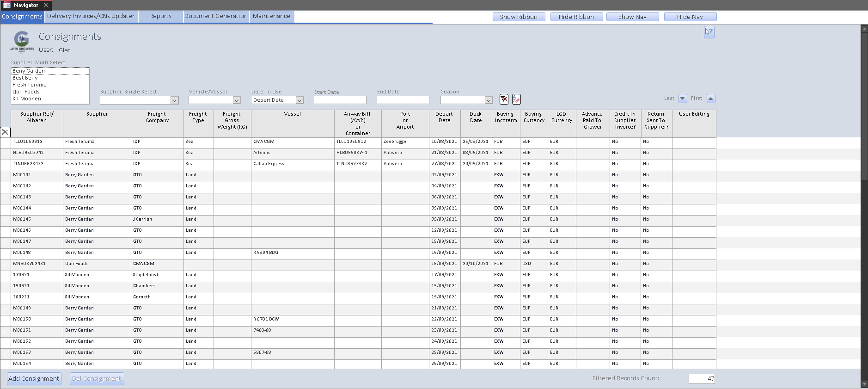Jump to first record arrow
Viewport: 868px width, 389px height.
711,99
